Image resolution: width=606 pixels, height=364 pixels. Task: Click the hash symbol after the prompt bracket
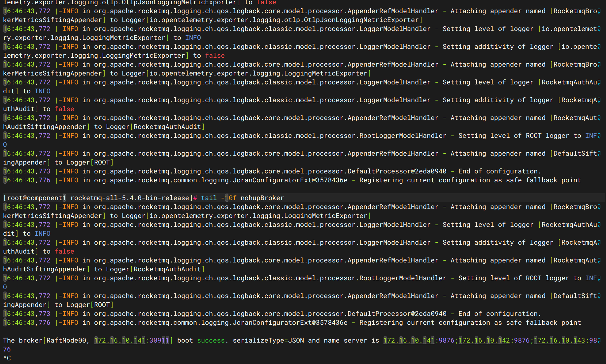pyautogui.click(x=195, y=198)
